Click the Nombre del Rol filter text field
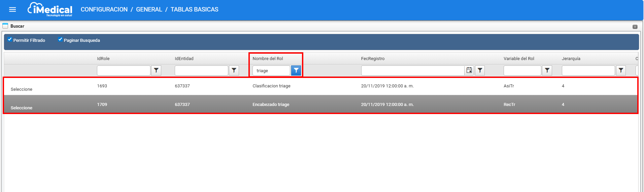Viewport: 644px width, 192px height. [271, 71]
